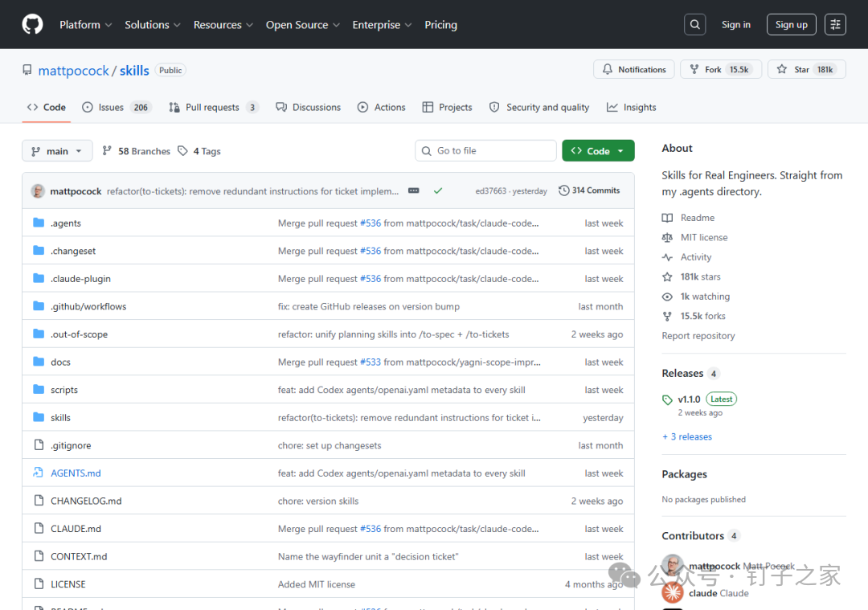
Task: Expand the Enterprise menu
Action: click(x=382, y=25)
